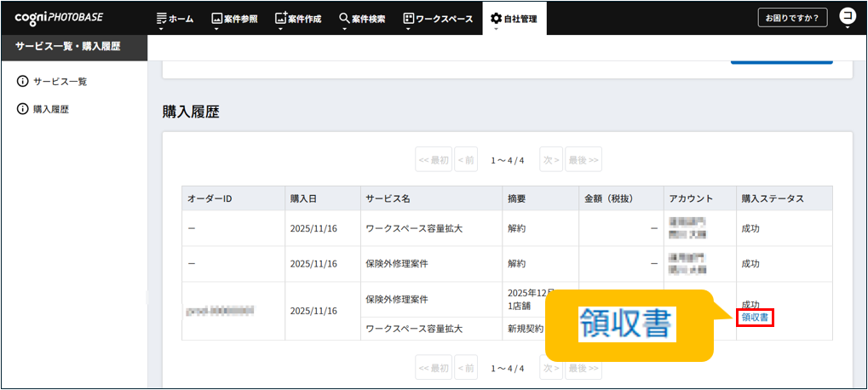Click the 領収書 receipt link
The height and width of the screenshot is (390, 868).
755,318
